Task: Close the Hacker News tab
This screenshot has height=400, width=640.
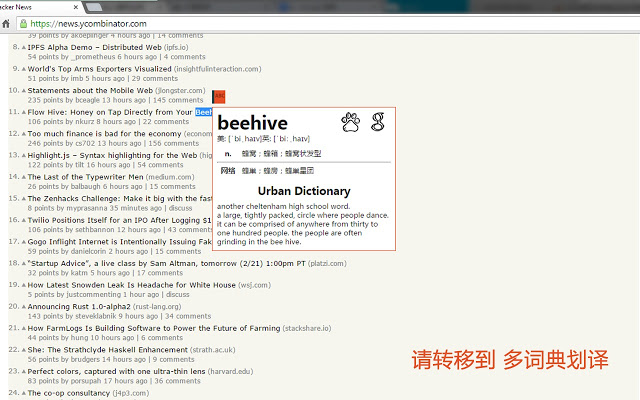Action: tap(76, 7)
